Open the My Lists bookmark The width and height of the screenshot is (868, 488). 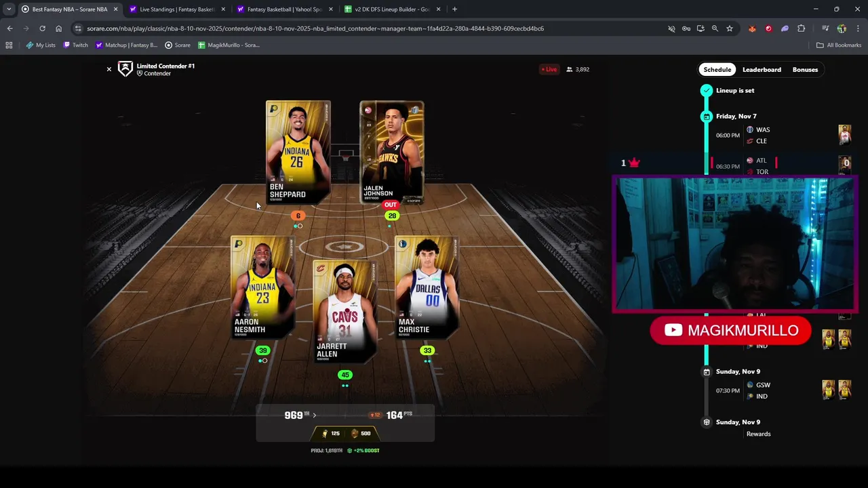point(41,45)
